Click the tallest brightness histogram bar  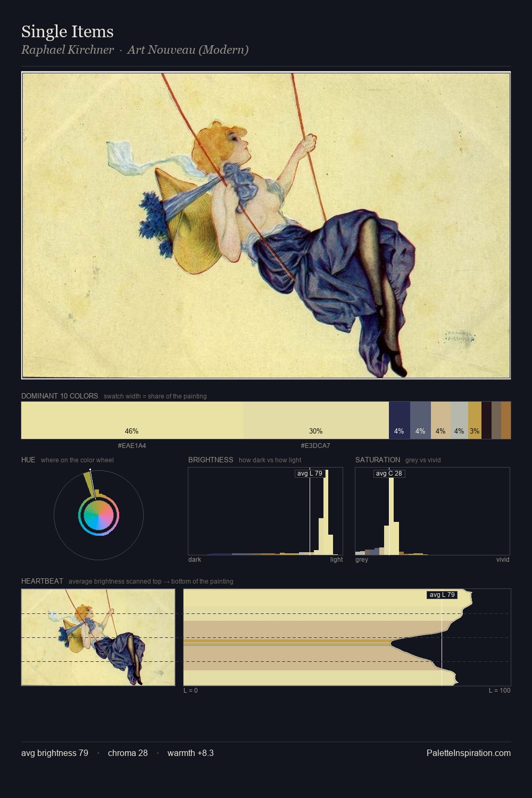(x=326, y=512)
